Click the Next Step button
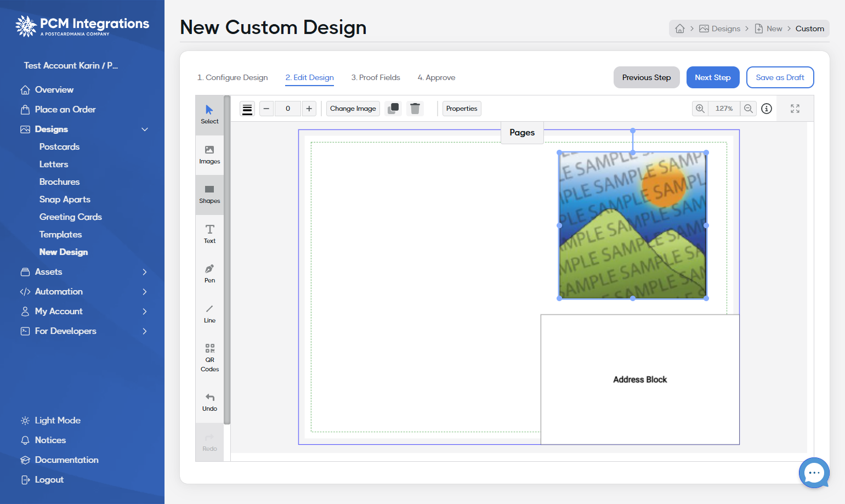The width and height of the screenshot is (845, 504). [713, 77]
